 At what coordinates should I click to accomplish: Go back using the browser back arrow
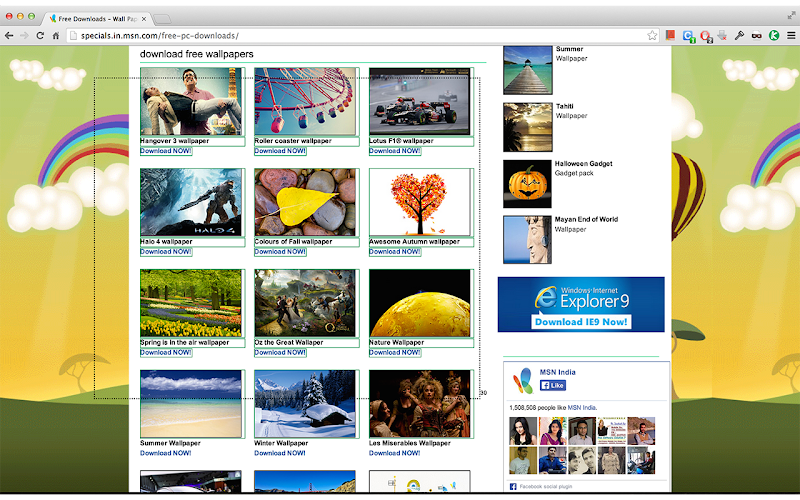[9, 35]
